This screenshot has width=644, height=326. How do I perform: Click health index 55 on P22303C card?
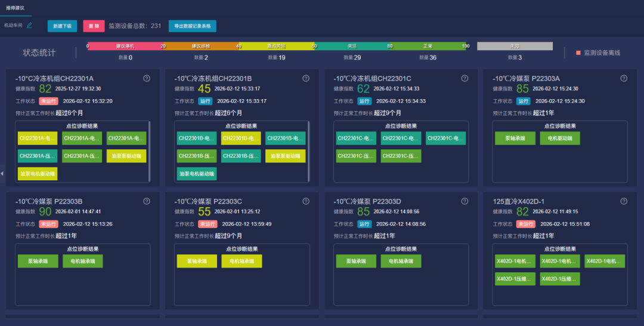(204, 212)
